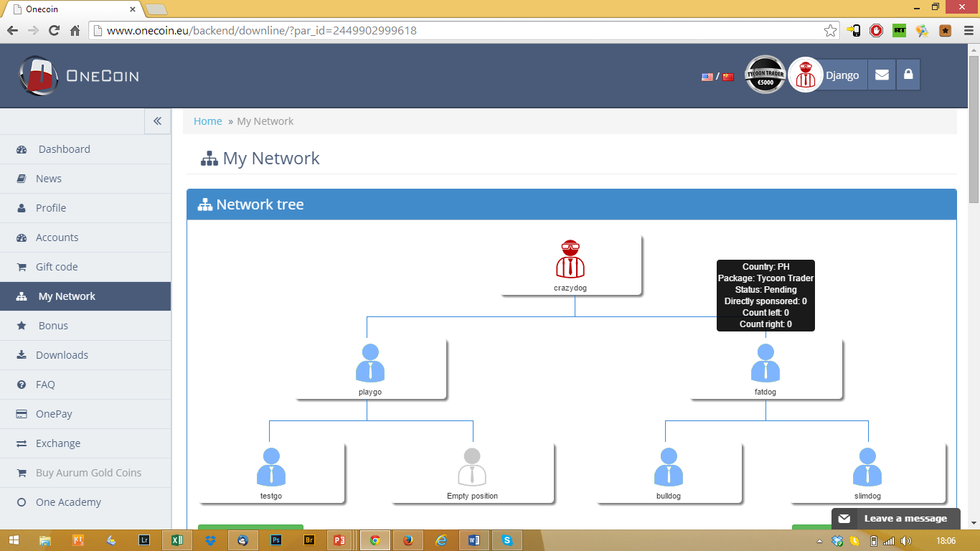The width and height of the screenshot is (980, 551).
Task: Open the envelope messages icon beside Django
Action: (x=882, y=75)
